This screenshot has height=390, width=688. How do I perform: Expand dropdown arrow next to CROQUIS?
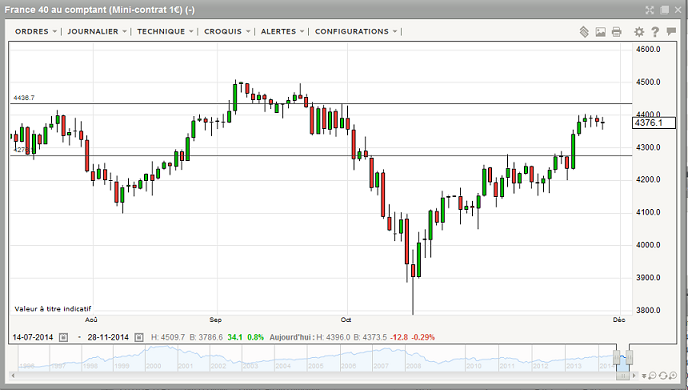coord(248,32)
